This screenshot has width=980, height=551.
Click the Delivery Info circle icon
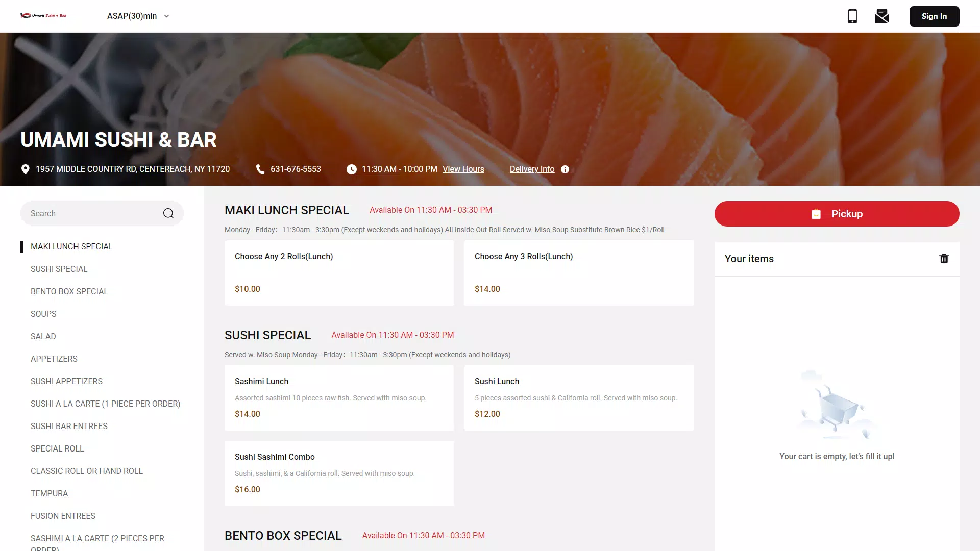click(565, 169)
